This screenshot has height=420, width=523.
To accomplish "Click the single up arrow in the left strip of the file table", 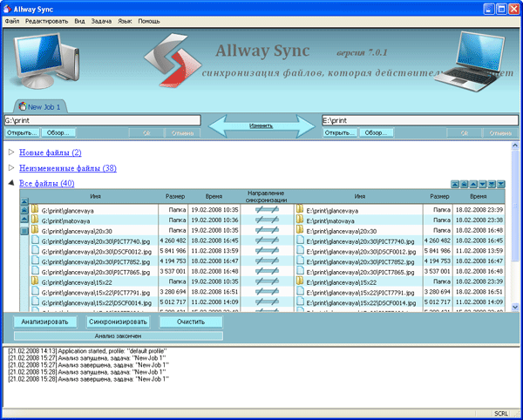I will [24, 219].
